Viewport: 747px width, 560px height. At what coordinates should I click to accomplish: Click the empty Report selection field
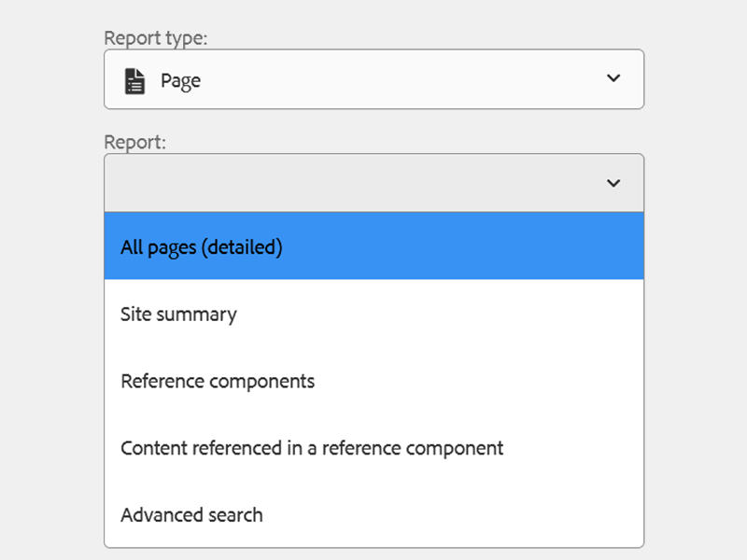(355, 183)
